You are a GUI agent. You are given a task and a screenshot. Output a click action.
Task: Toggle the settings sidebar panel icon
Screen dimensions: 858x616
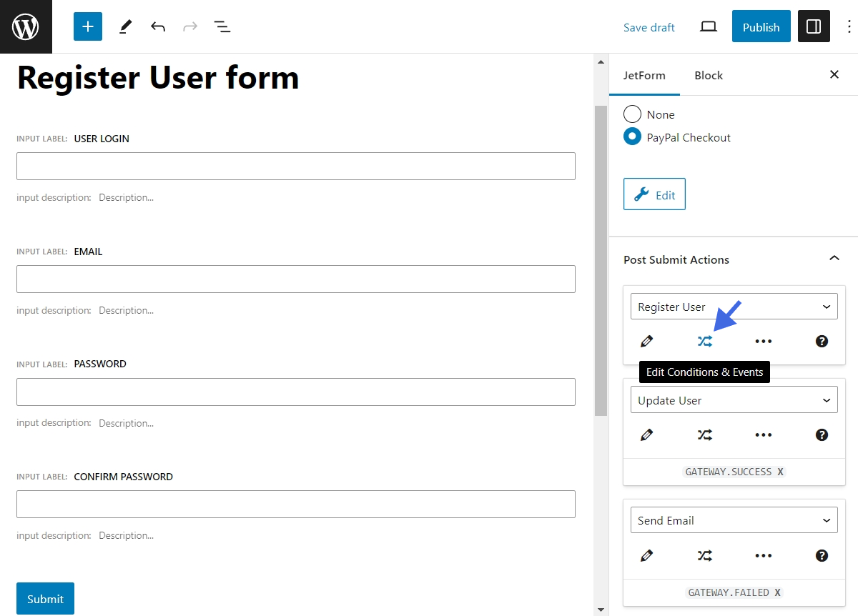point(814,26)
